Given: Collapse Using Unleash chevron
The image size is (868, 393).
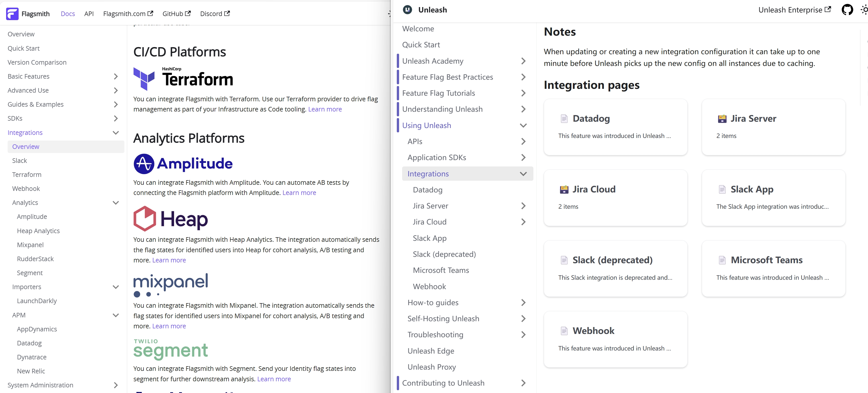Looking at the screenshot, I should click(523, 125).
